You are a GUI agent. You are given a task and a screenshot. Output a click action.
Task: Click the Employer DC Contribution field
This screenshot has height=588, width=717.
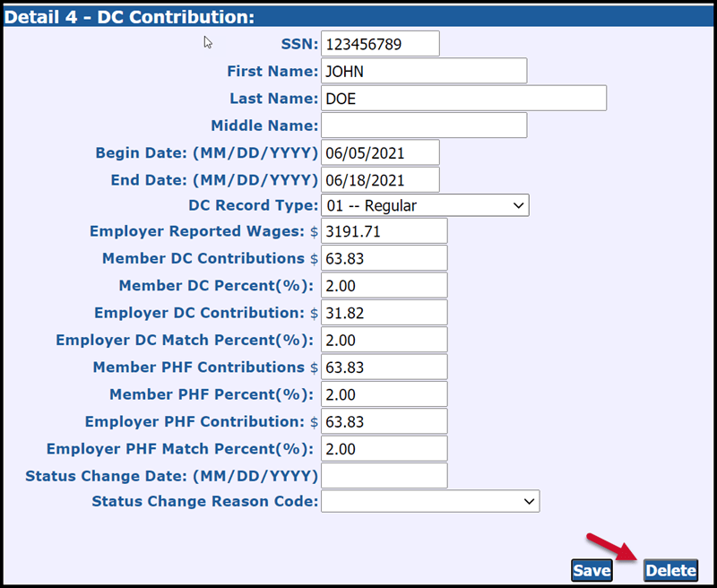pyautogui.click(x=384, y=312)
